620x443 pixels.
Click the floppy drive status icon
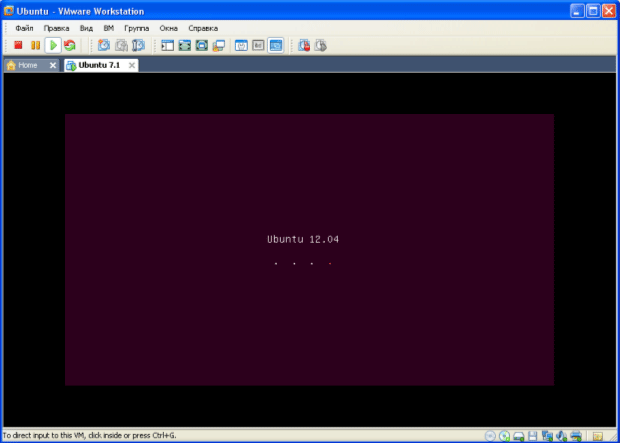[x=533, y=436]
